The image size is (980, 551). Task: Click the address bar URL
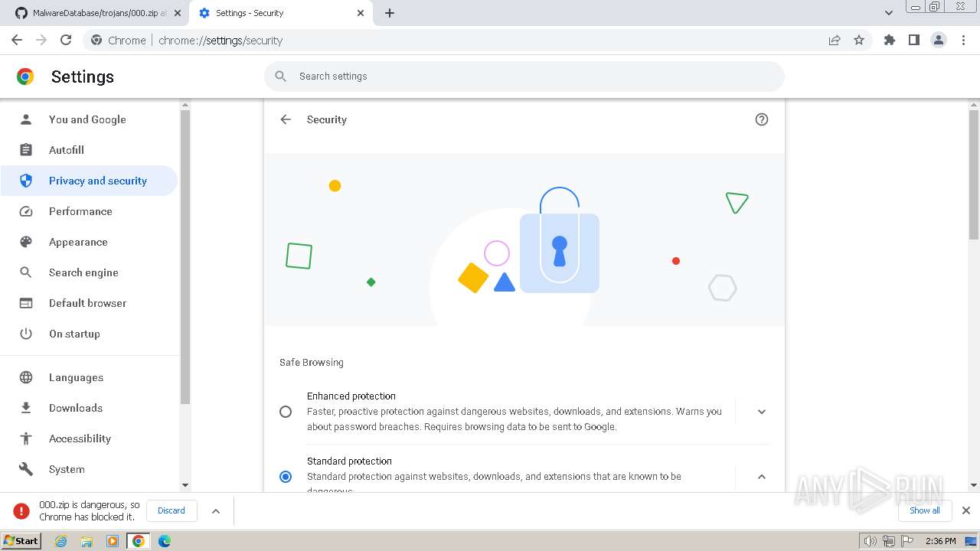(220, 41)
